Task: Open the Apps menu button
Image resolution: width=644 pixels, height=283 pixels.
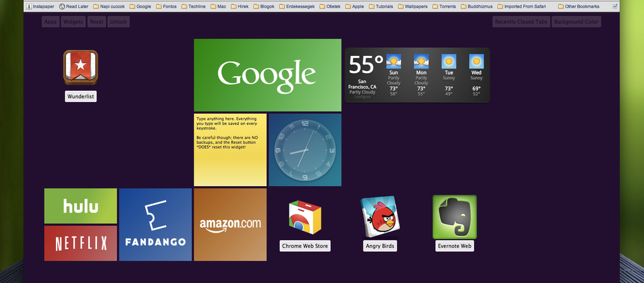Action: pyautogui.click(x=50, y=22)
